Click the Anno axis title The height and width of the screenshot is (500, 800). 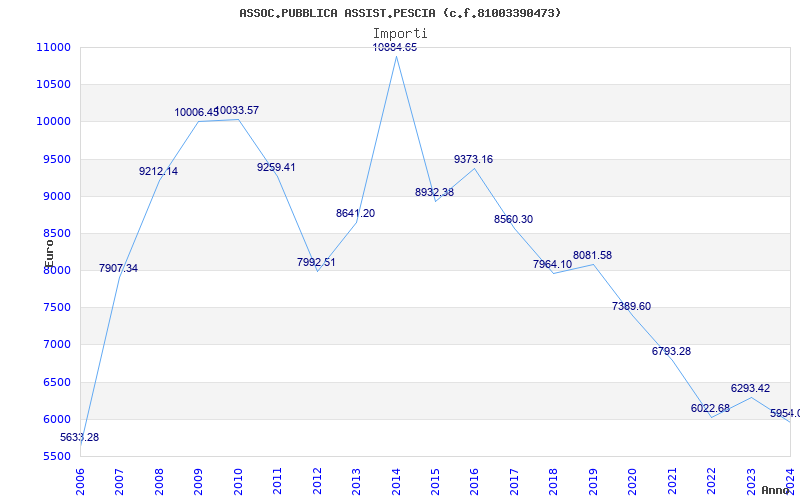774,490
